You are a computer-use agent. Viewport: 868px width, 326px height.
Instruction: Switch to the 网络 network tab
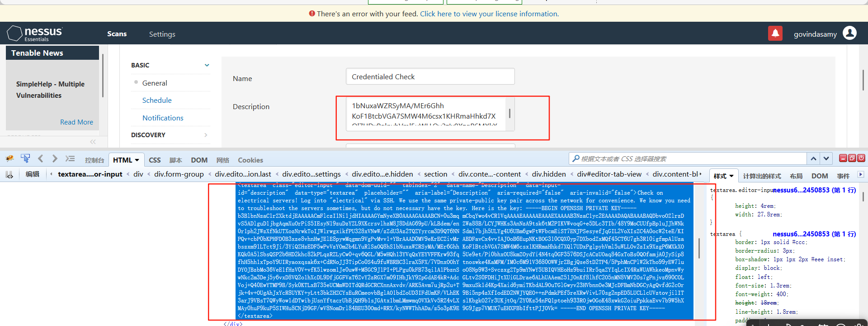point(223,160)
